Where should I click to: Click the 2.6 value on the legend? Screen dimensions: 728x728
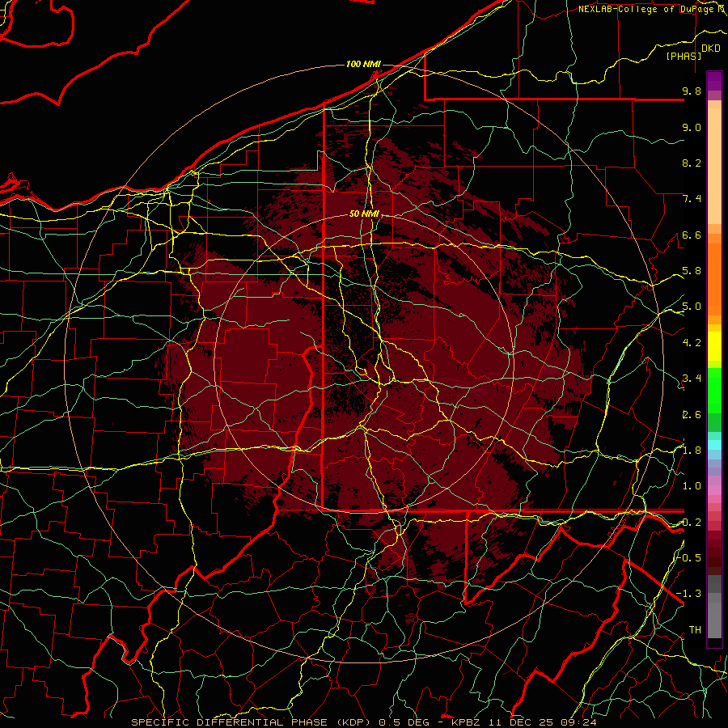[x=692, y=415]
